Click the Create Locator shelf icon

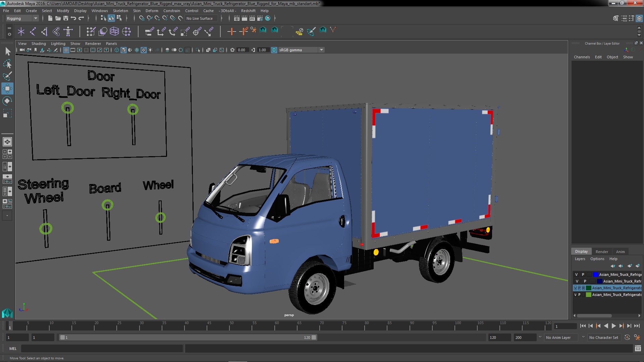click(21, 32)
